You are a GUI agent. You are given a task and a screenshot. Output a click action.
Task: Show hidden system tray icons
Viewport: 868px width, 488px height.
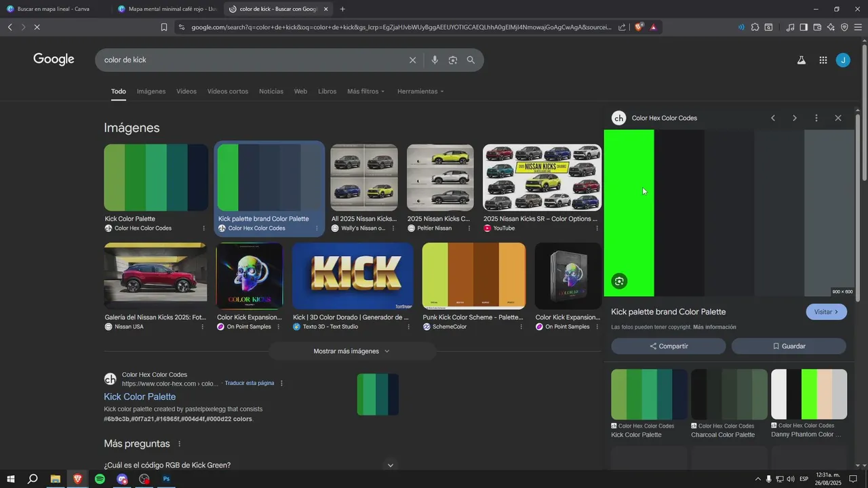click(x=757, y=479)
